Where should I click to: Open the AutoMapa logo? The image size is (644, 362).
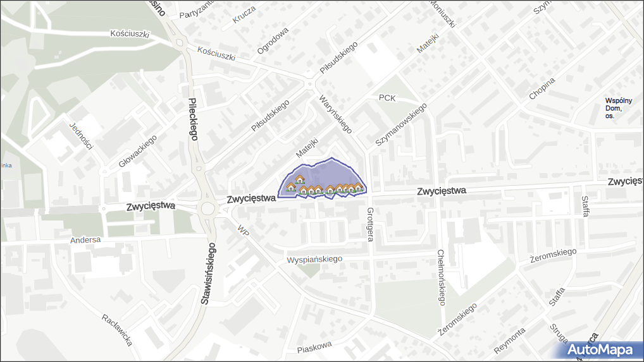point(600,349)
